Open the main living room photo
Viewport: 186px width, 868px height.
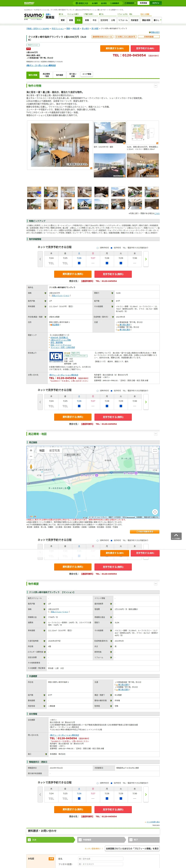[x=60, y=145]
